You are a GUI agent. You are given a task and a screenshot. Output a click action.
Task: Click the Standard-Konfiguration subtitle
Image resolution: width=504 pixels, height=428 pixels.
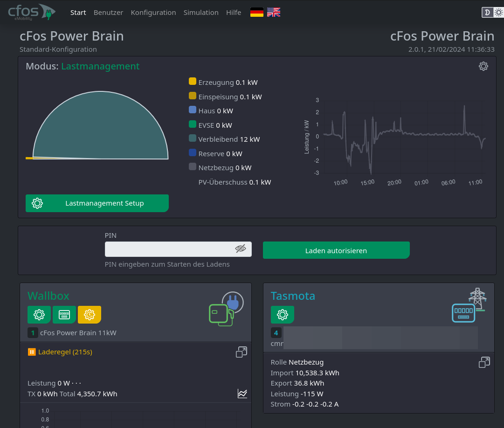pyautogui.click(x=58, y=49)
